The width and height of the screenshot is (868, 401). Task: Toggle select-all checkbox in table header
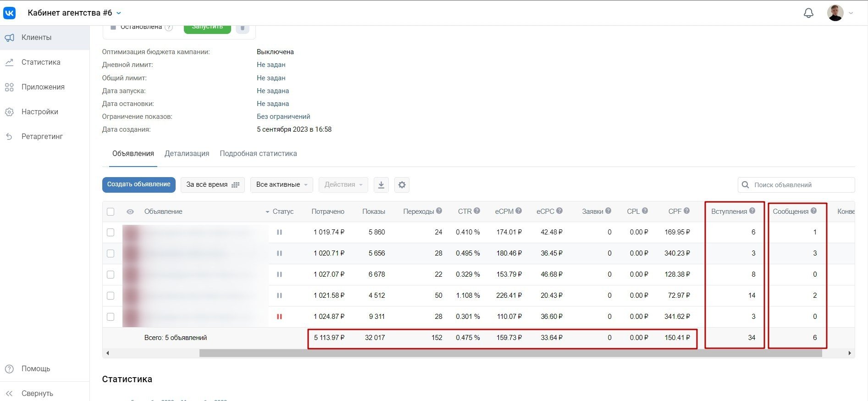coord(111,212)
